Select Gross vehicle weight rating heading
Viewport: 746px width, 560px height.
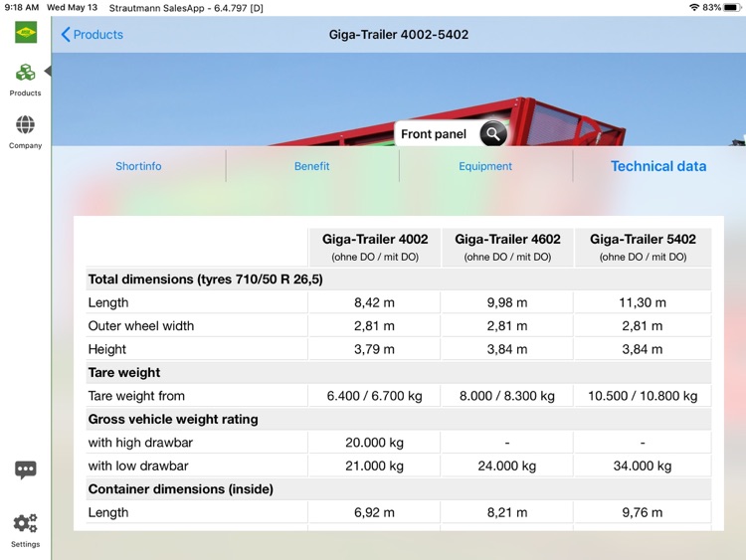coord(173,419)
